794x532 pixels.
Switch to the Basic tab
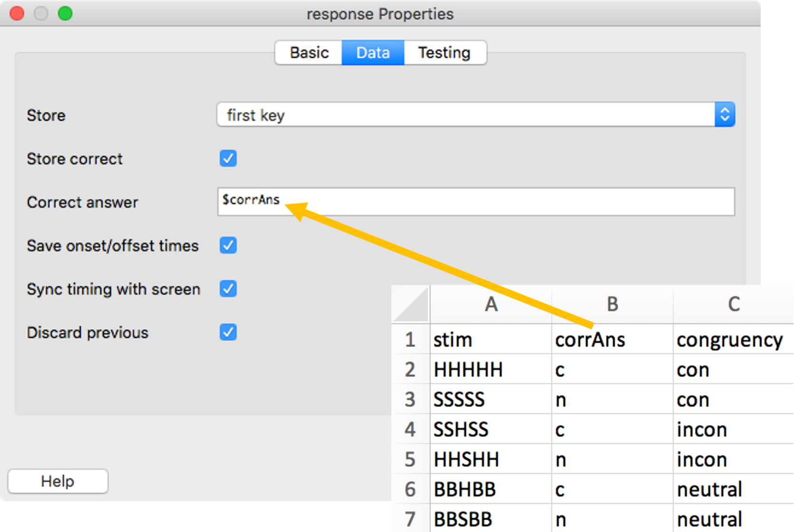pyautogui.click(x=308, y=53)
